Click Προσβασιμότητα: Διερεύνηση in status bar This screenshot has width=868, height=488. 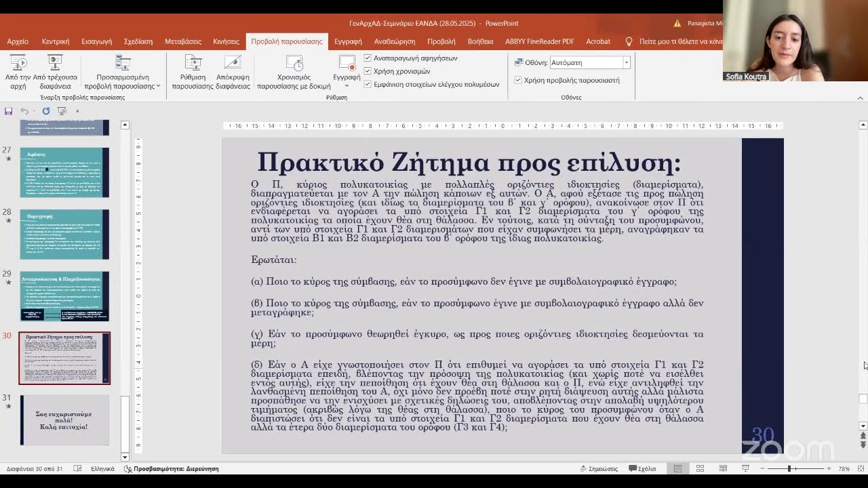pos(171,468)
